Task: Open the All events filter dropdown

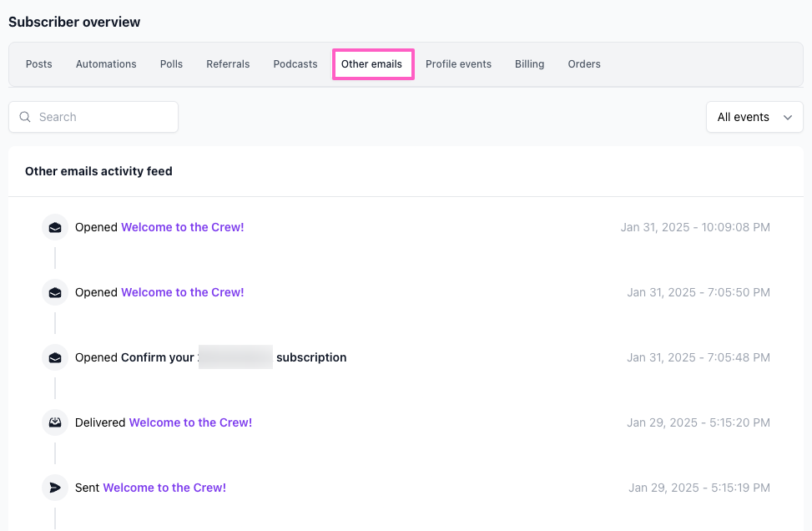Action: [x=754, y=117]
